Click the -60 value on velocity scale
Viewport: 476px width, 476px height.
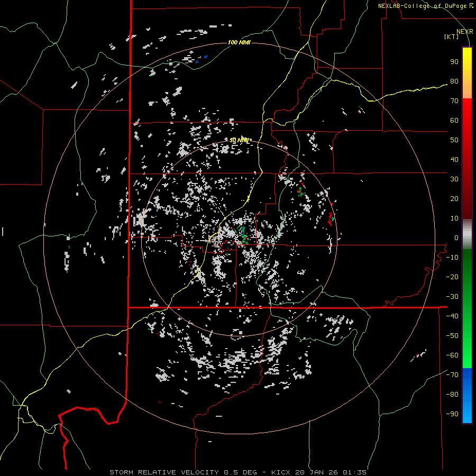click(452, 355)
